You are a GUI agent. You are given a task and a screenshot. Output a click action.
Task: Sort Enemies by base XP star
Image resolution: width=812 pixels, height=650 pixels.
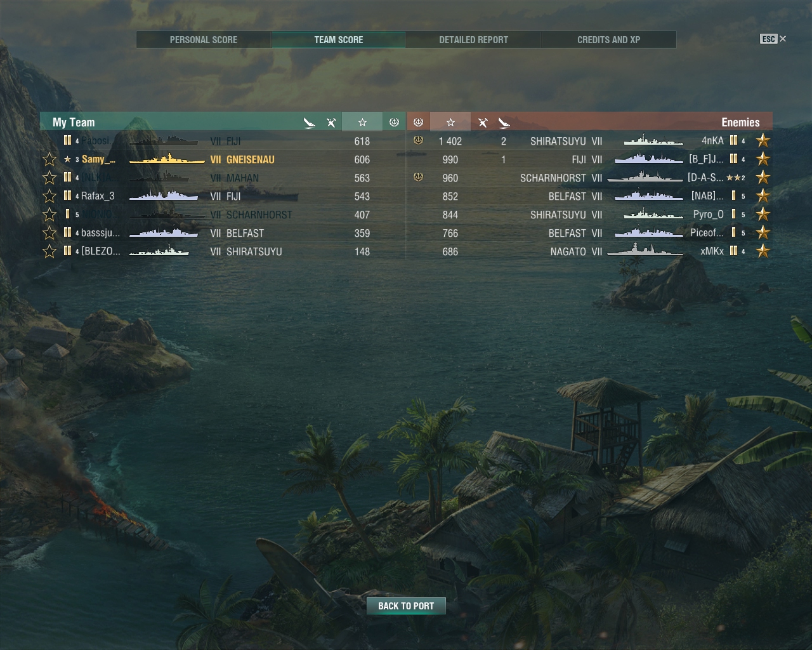click(450, 122)
